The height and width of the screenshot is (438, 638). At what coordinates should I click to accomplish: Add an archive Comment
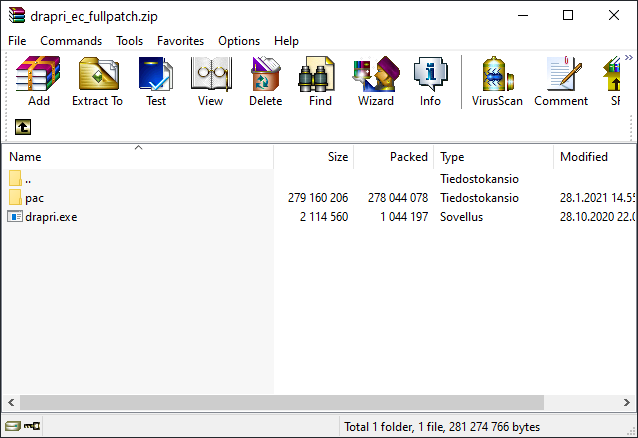click(561, 81)
